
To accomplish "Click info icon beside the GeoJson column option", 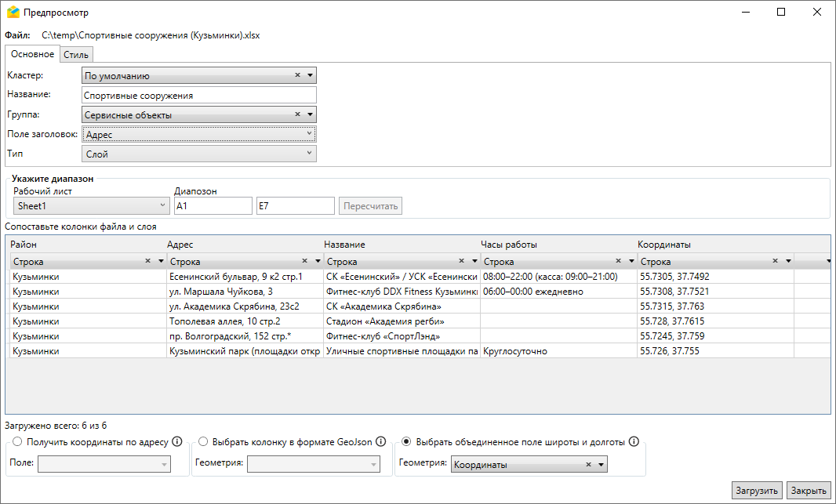I will pyautogui.click(x=380, y=441).
